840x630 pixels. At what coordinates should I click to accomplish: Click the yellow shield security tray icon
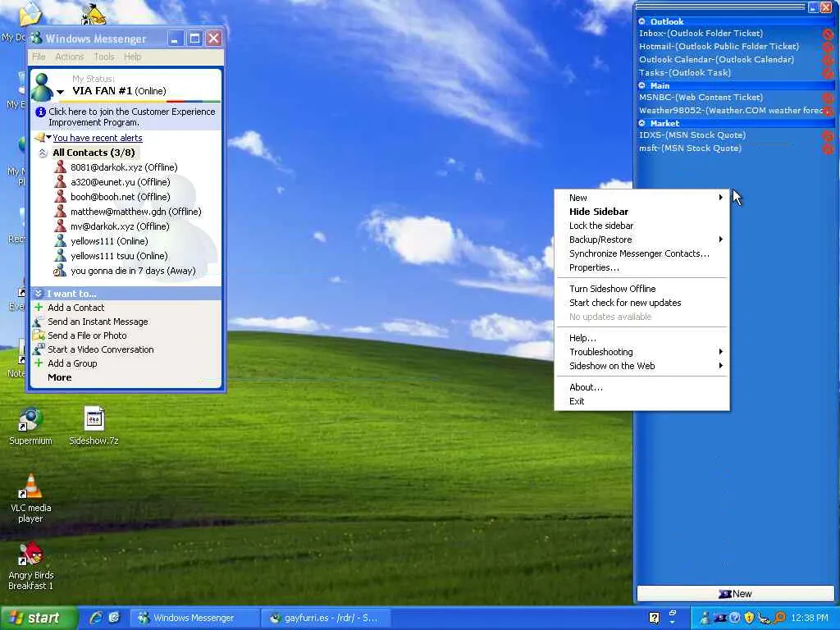click(749, 618)
